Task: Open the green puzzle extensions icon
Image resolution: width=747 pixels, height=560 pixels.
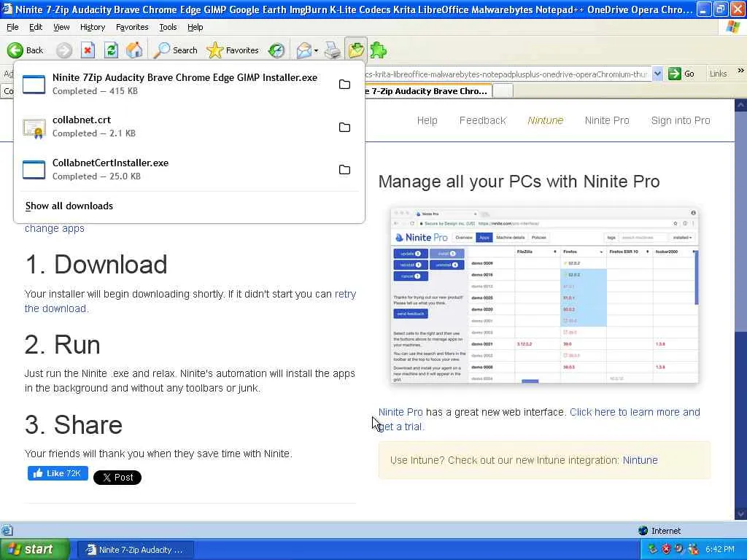Action: (x=379, y=50)
